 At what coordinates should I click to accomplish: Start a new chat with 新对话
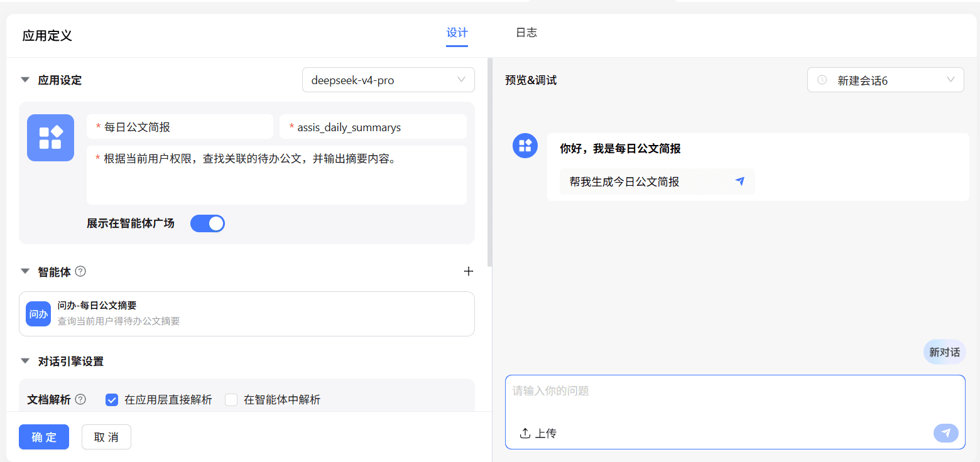tap(945, 352)
